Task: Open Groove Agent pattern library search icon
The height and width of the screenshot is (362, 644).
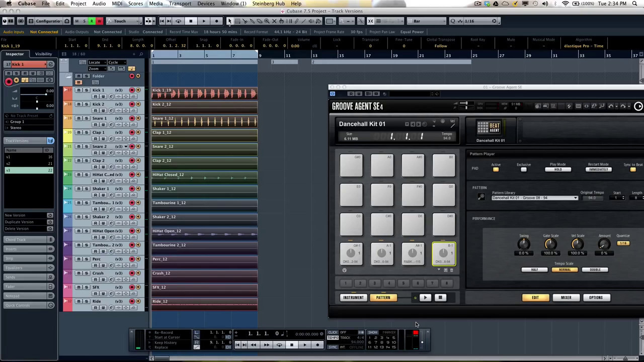Action: point(481,197)
